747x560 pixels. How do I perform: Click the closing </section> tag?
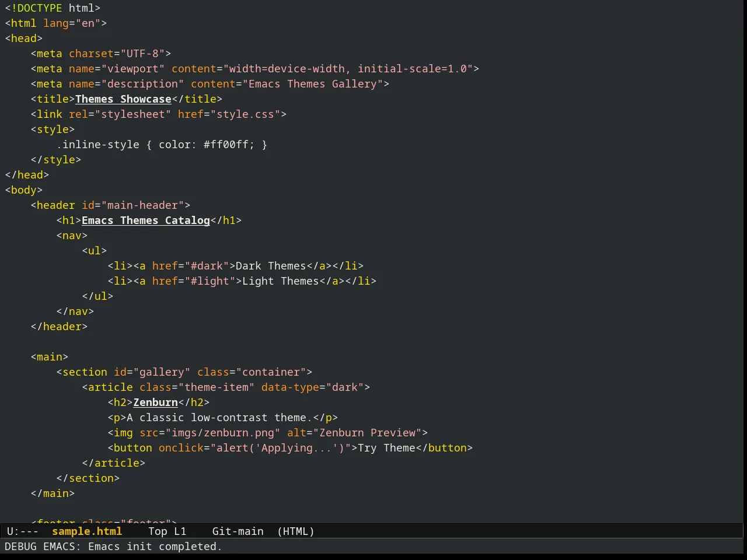[x=88, y=478]
